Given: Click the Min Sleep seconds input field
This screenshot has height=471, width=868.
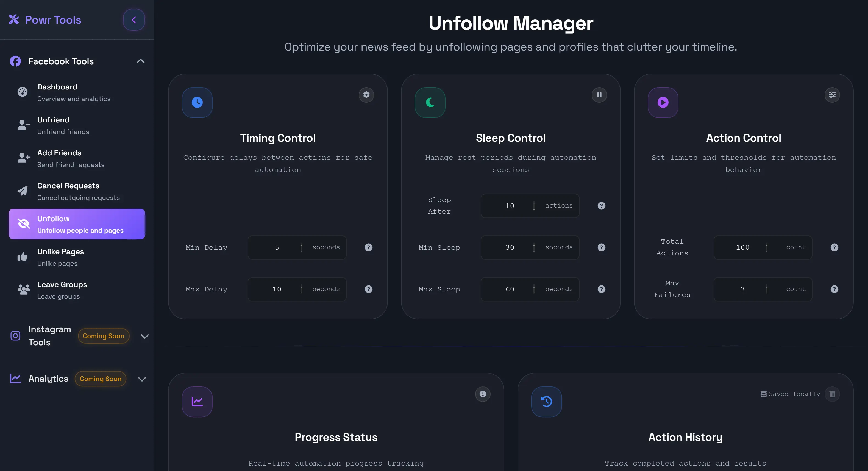Looking at the screenshot, I should pos(530,248).
